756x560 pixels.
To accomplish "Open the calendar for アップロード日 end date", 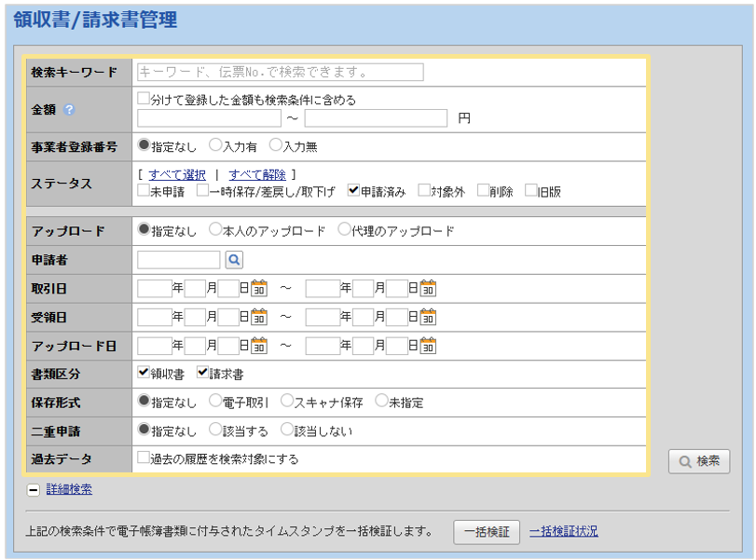I will point(428,346).
